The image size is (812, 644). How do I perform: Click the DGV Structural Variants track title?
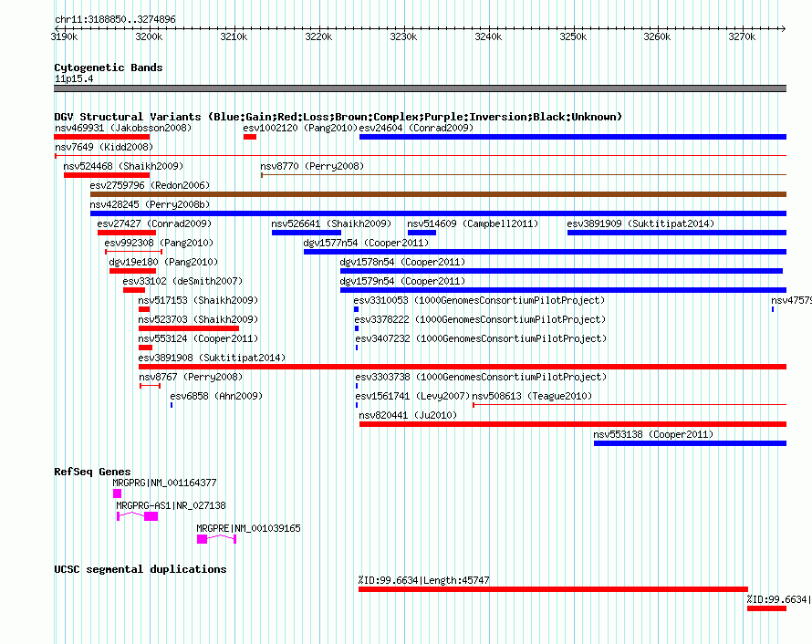[x=338, y=117]
